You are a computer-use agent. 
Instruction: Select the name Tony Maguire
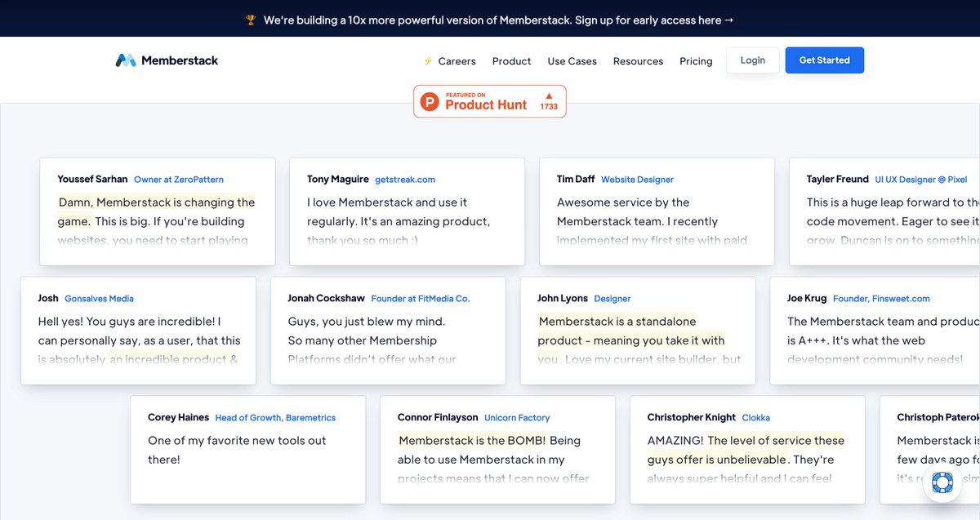pyautogui.click(x=338, y=179)
